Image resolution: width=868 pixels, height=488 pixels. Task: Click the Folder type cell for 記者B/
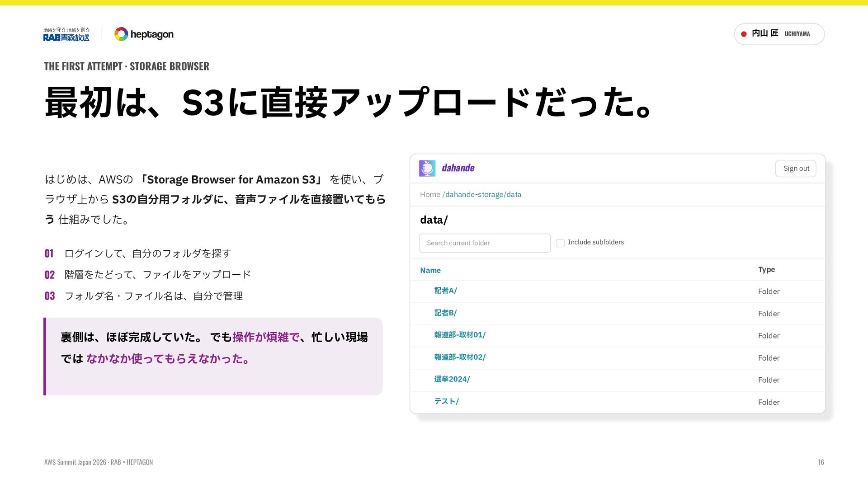769,314
